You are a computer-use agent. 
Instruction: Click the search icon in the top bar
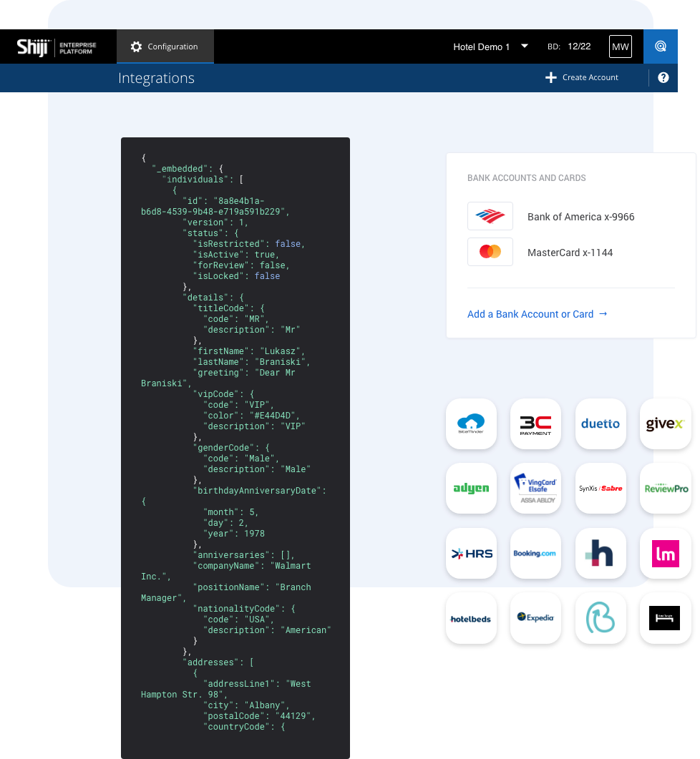click(660, 46)
